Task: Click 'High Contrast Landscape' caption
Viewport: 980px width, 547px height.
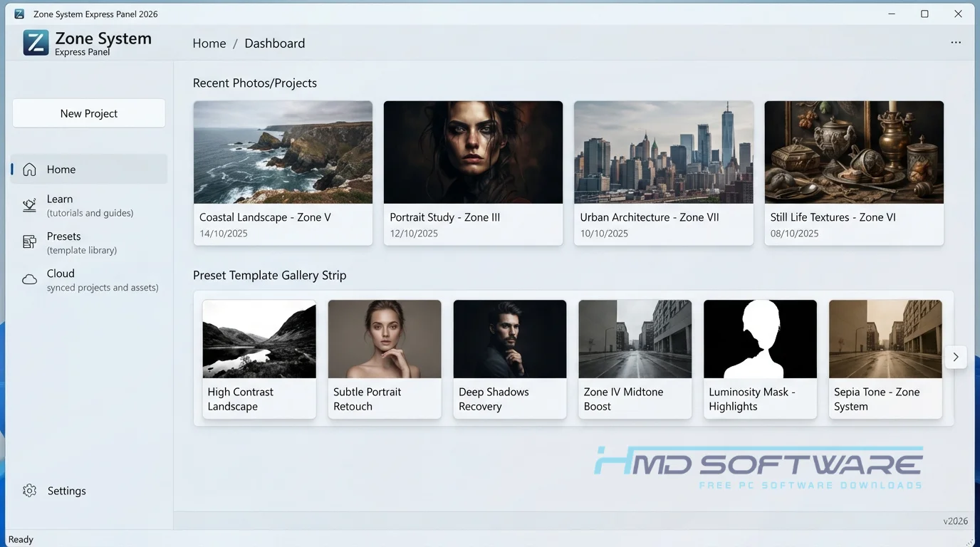Action: pos(241,399)
